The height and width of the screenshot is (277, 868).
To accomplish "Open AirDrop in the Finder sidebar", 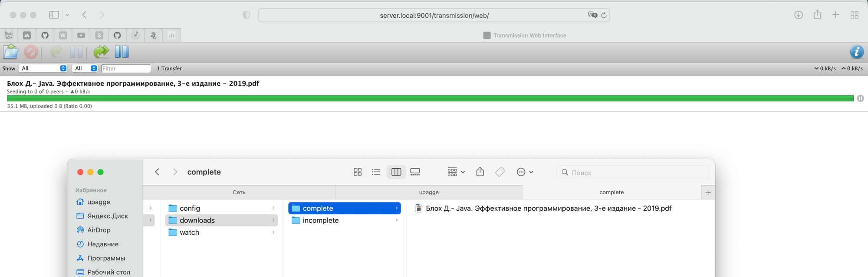I will click(x=99, y=230).
